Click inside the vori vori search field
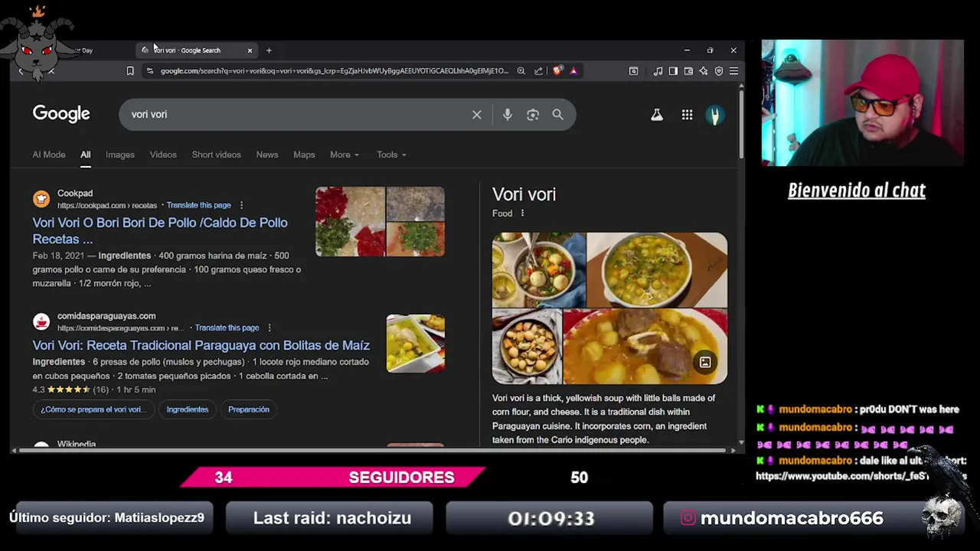 pyautogui.click(x=299, y=115)
